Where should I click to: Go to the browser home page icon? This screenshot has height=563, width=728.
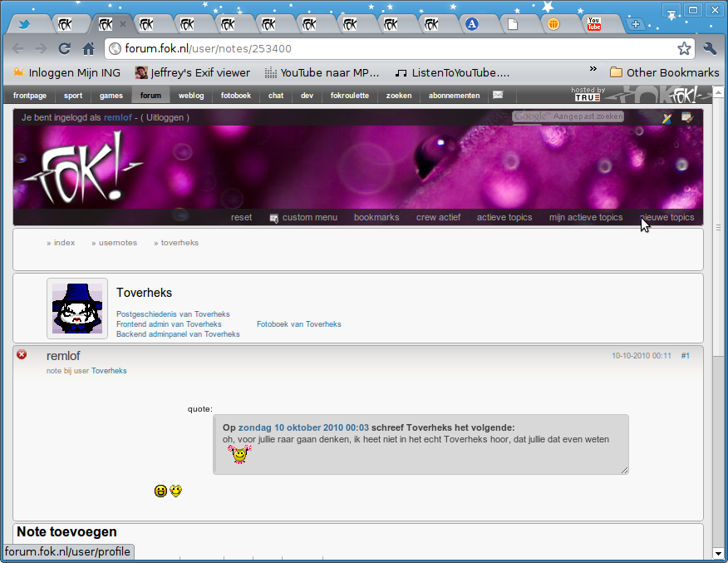[x=89, y=48]
